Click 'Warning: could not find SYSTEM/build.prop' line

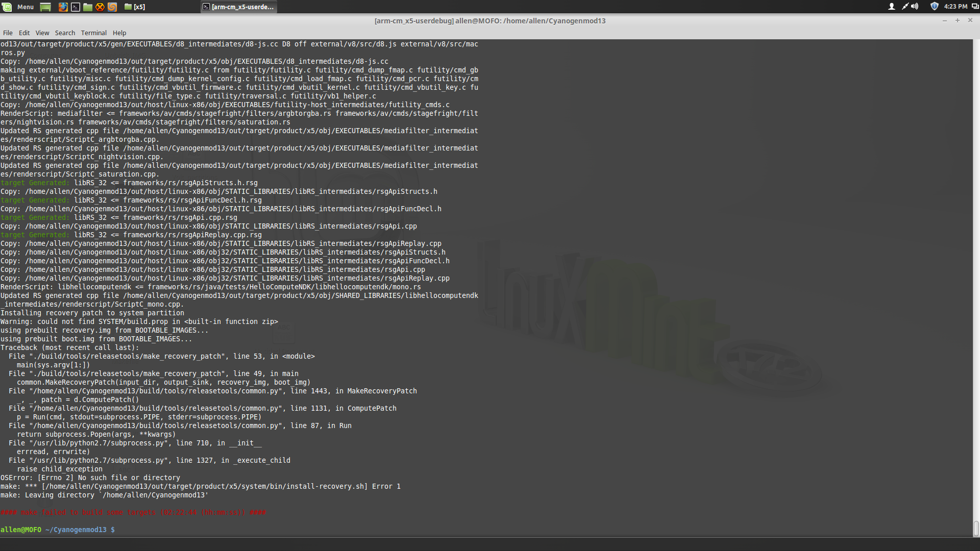coord(139,321)
